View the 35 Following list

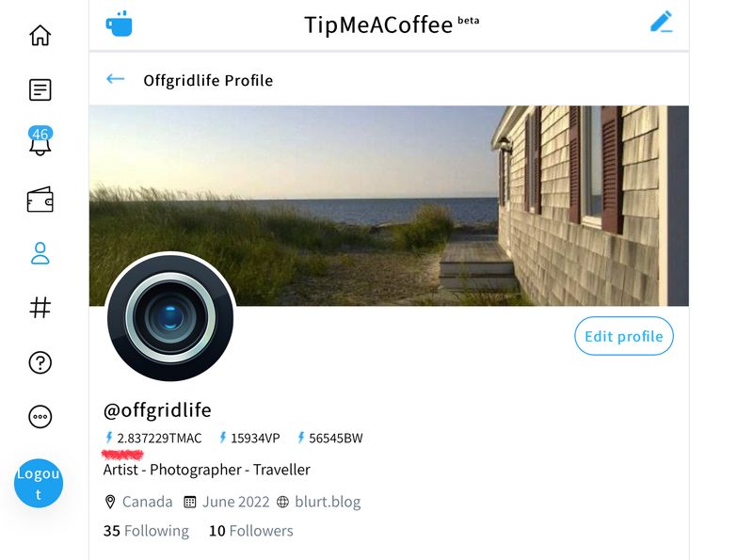[x=146, y=531]
